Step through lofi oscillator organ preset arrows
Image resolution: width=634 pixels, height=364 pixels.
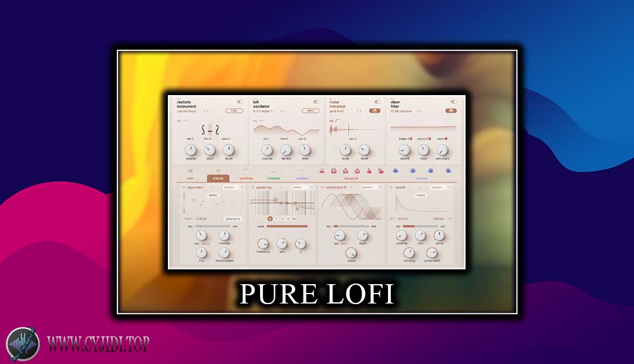click(x=282, y=111)
